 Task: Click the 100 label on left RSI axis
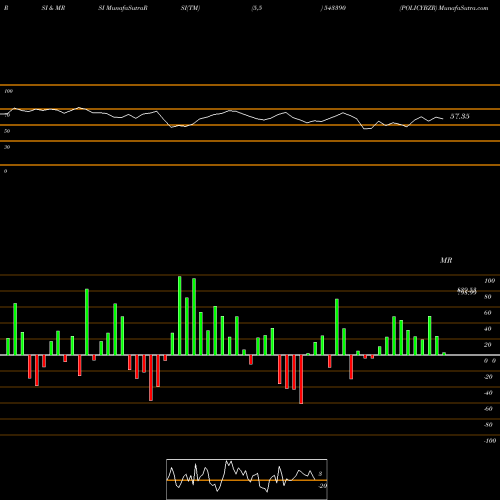coord(8,91)
